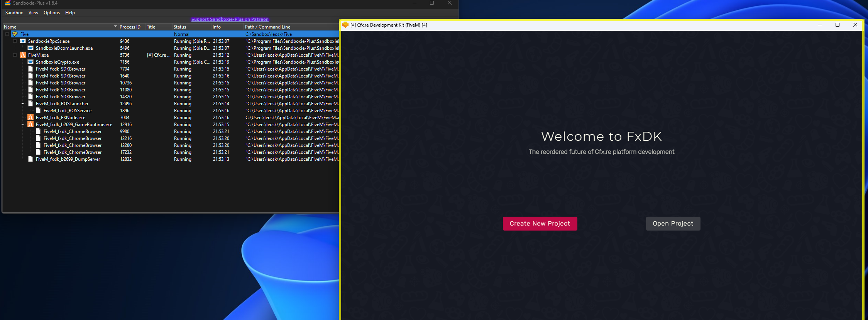The height and width of the screenshot is (320, 868).
Task: Click the FiveM_fxdk_FXNode.exe icon
Action: pyautogui.click(x=30, y=117)
